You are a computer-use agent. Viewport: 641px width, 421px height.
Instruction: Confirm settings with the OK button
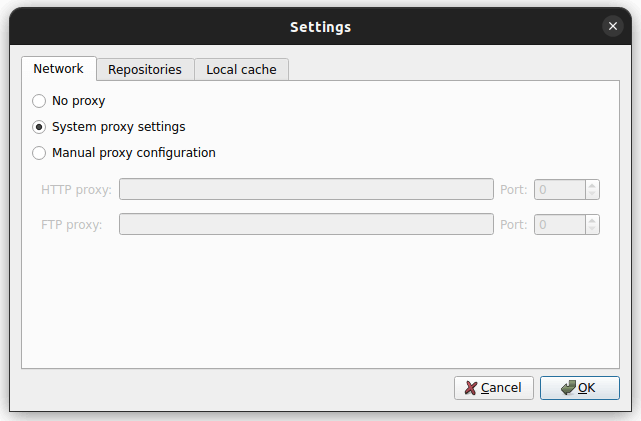(579, 387)
